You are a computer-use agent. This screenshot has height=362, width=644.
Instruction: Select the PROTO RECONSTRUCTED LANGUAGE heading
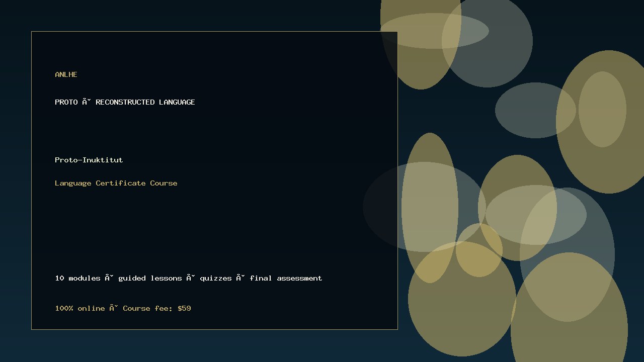tap(125, 102)
